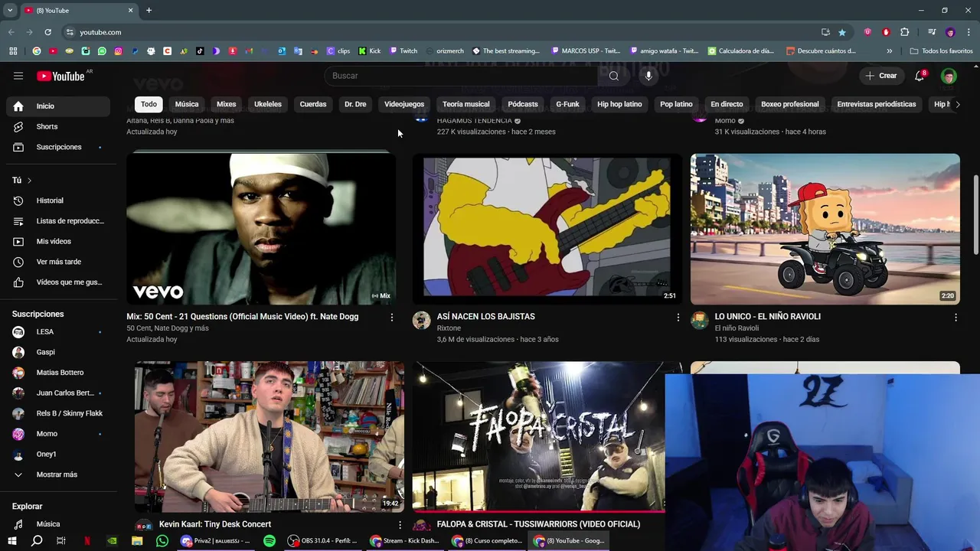Open options for 50 Cent mix video
The image size is (980, 551).
pos(392,317)
